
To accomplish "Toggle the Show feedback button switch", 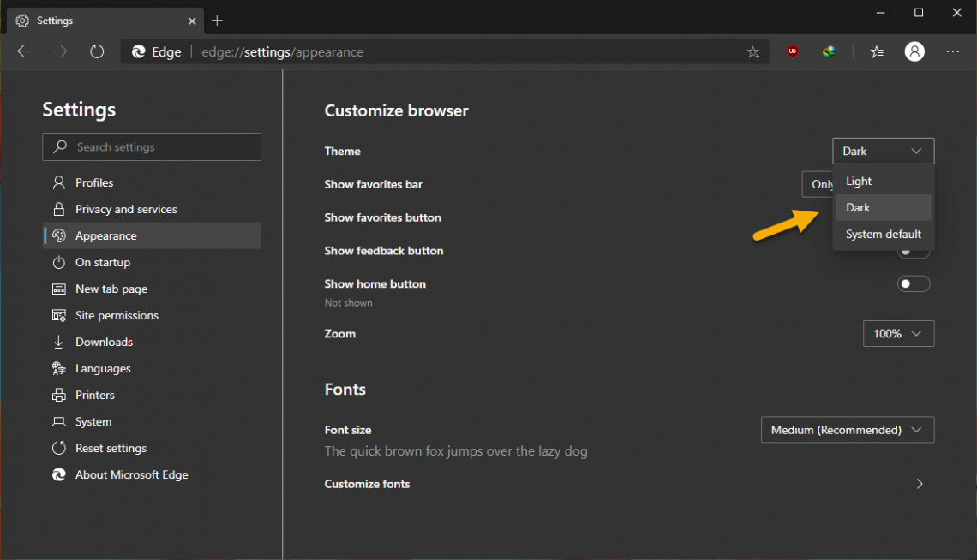I will tap(914, 250).
